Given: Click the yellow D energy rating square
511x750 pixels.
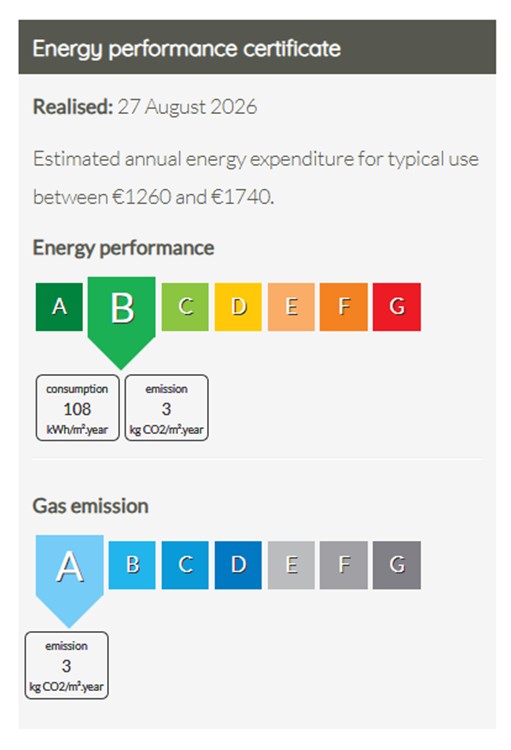Looking at the screenshot, I should [238, 307].
